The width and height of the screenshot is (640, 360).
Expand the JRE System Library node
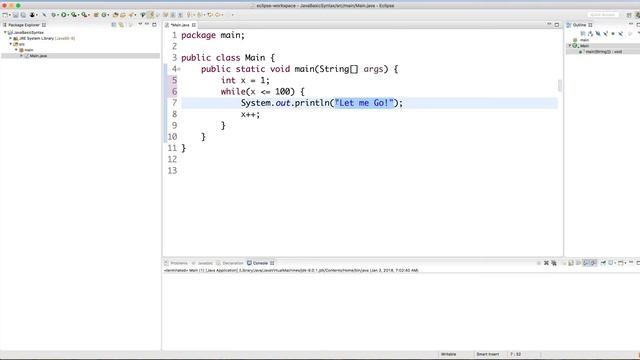(11, 38)
